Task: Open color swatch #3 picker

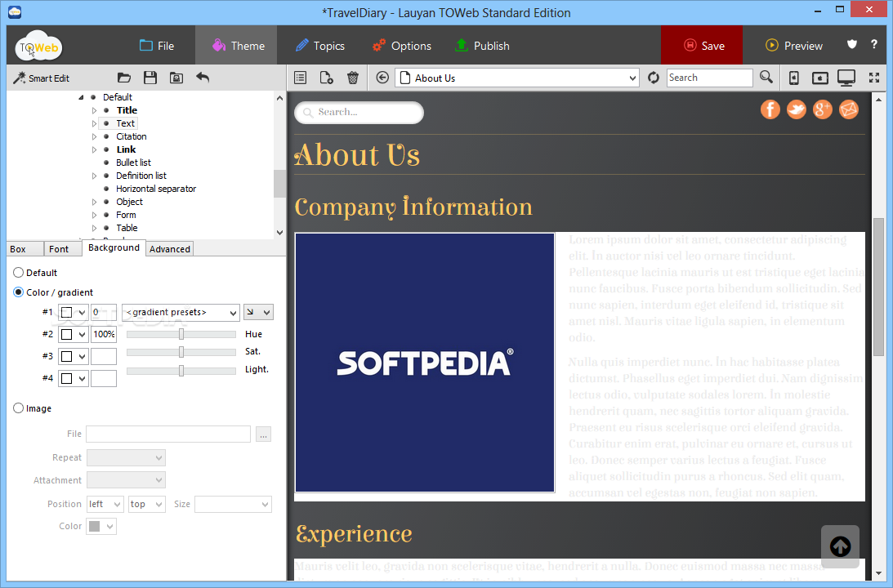Action: pos(73,356)
